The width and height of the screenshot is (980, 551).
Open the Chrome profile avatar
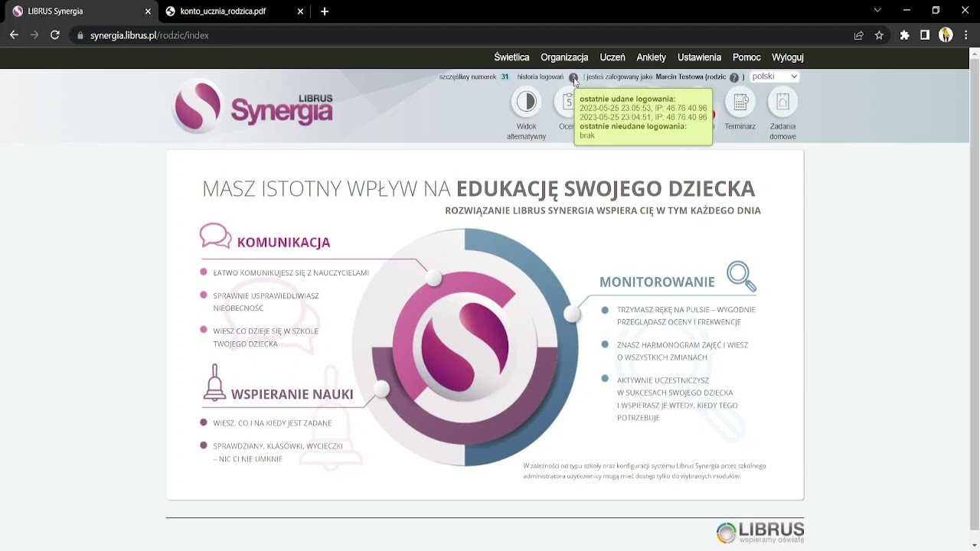pos(946,35)
